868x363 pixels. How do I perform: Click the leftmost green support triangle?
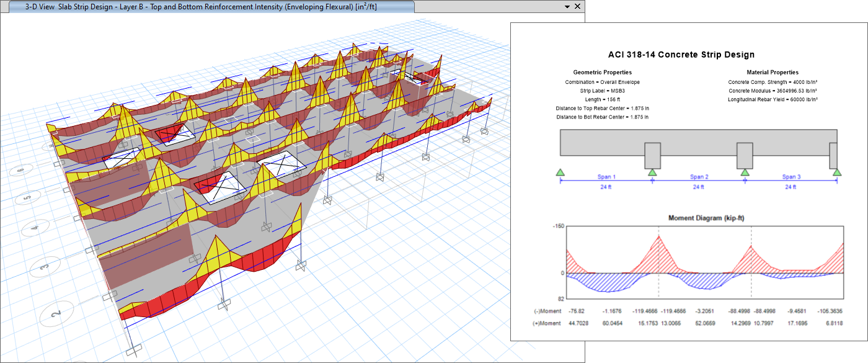[560, 172]
